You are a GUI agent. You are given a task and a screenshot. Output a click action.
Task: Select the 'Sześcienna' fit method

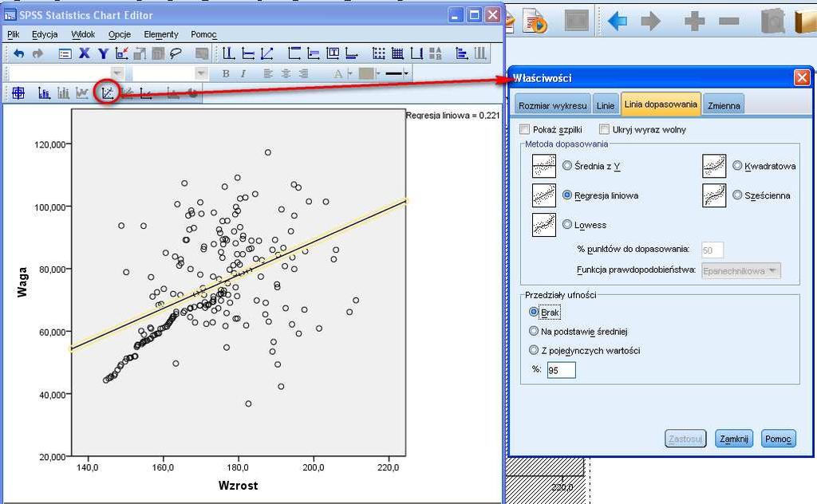point(737,195)
